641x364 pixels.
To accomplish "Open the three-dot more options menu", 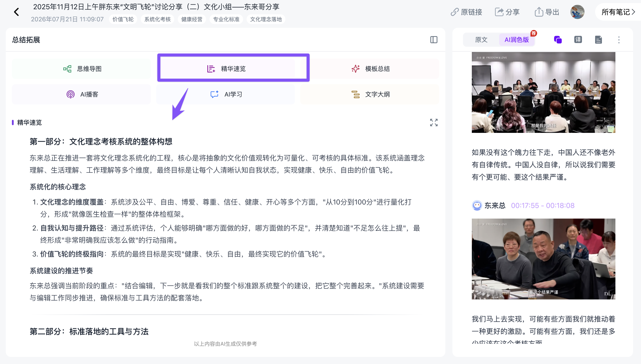I will (x=619, y=40).
